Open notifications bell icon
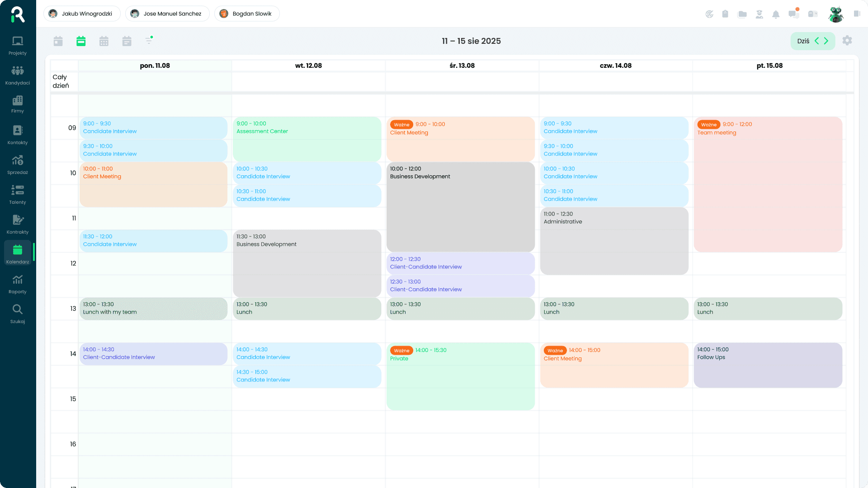 (x=776, y=14)
